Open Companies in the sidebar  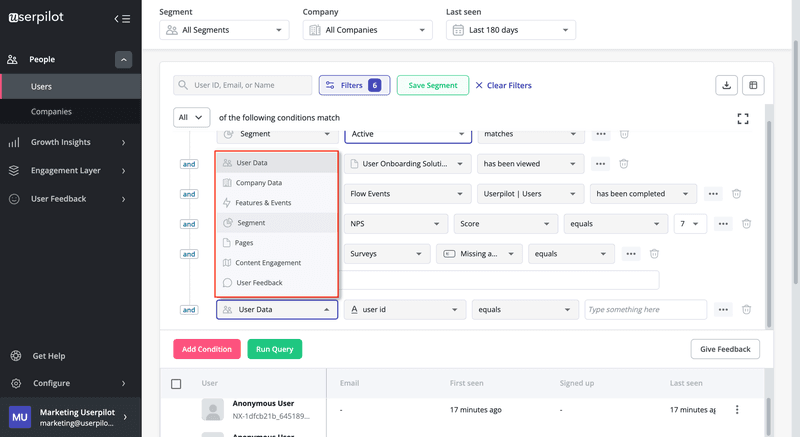[x=70, y=112]
